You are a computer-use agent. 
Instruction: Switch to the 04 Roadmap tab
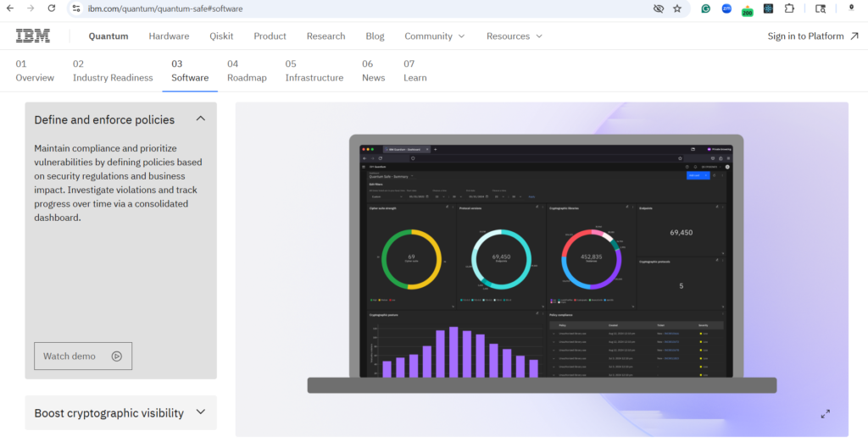pos(247,70)
